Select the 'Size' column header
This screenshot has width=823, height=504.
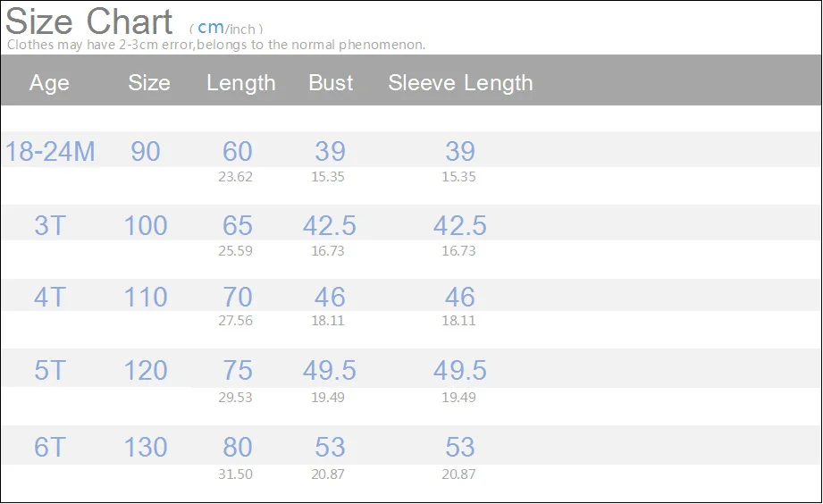coord(149,83)
